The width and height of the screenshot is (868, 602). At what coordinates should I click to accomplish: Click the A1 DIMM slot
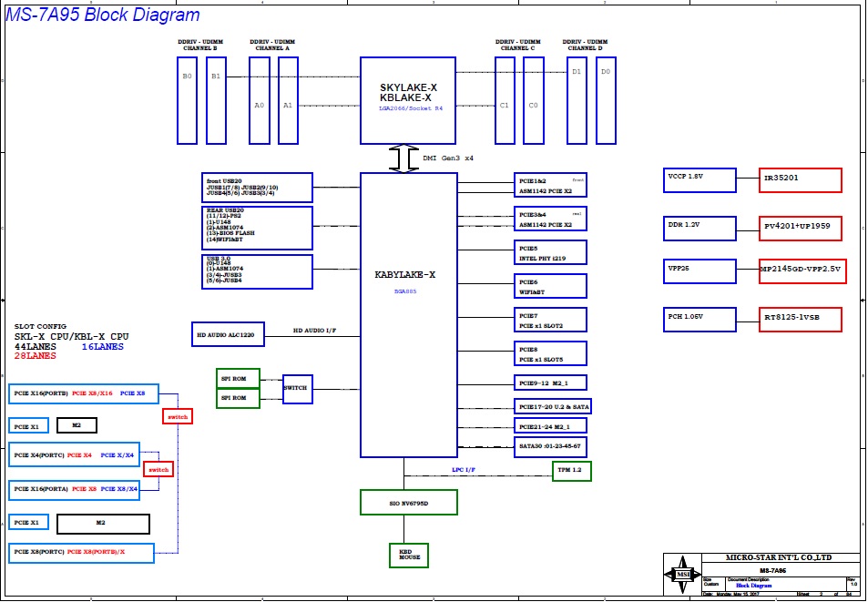click(x=288, y=100)
